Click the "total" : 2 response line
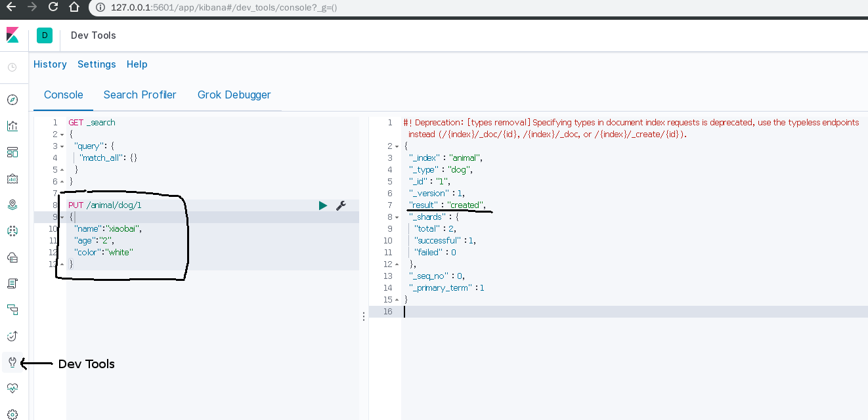This screenshot has height=420, width=868. [x=435, y=229]
